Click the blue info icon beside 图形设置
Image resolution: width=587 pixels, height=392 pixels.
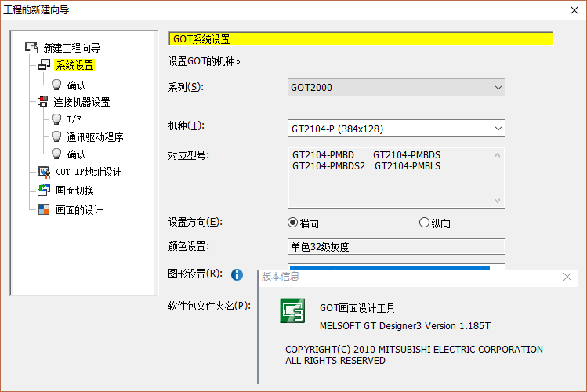point(237,274)
